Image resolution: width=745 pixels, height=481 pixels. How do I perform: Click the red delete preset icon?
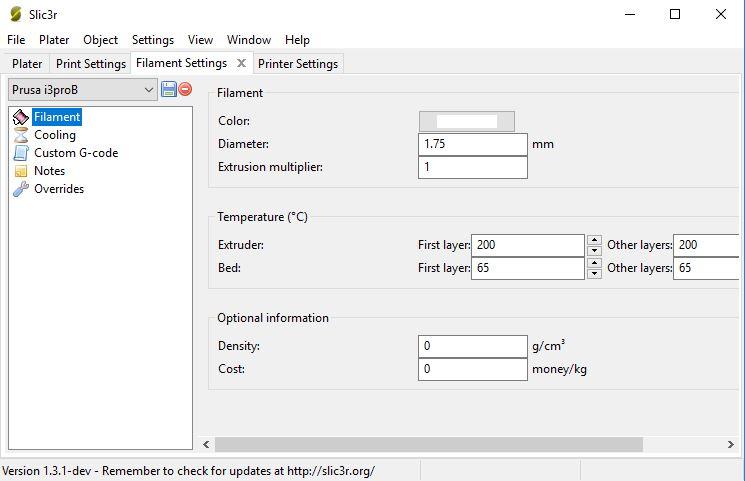[185, 89]
